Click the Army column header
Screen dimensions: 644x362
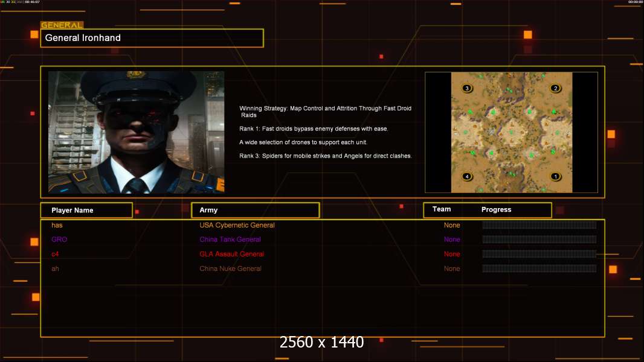tap(255, 210)
